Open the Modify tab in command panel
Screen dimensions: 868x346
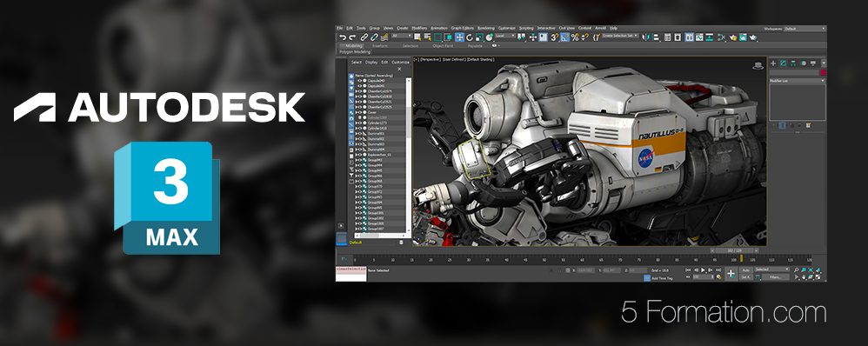coord(783,63)
